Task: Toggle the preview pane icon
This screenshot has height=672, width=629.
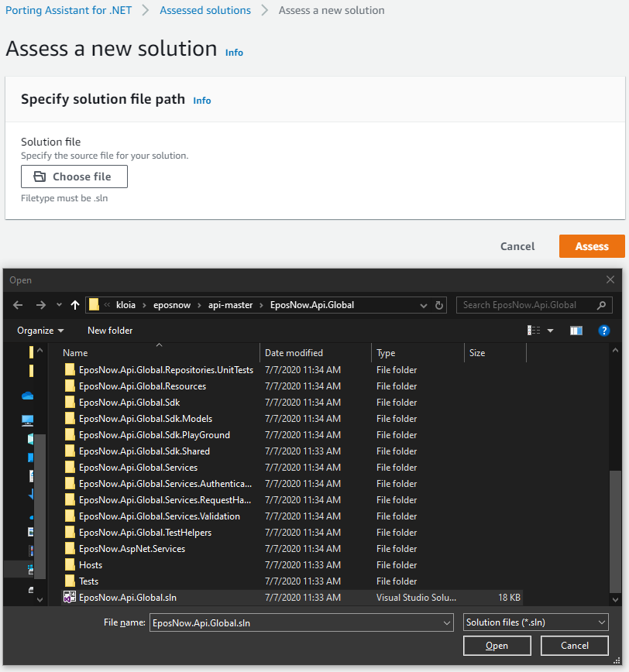Action: (576, 331)
